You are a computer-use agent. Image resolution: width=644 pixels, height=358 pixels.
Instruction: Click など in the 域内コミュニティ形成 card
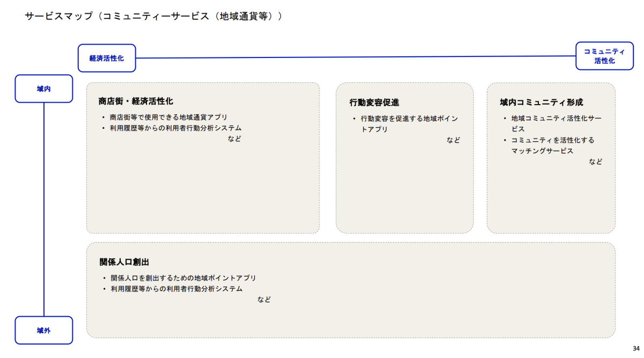click(x=595, y=162)
